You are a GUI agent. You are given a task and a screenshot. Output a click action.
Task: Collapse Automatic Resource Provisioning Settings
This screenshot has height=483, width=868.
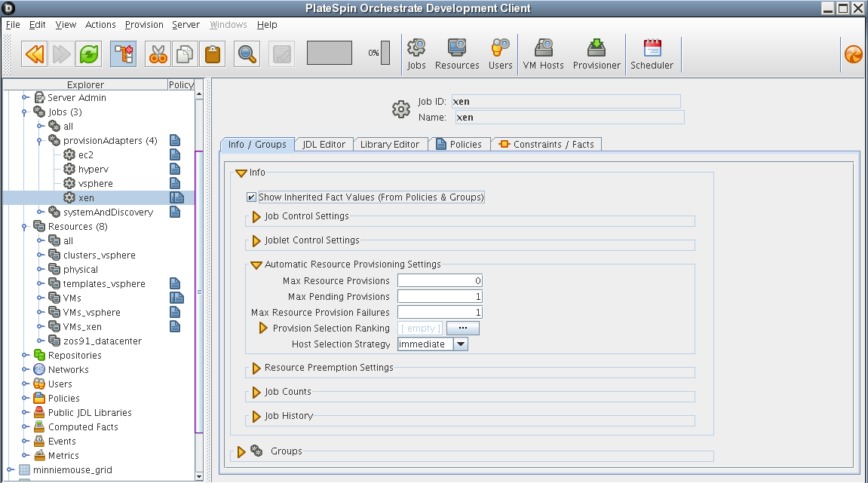tap(256, 265)
